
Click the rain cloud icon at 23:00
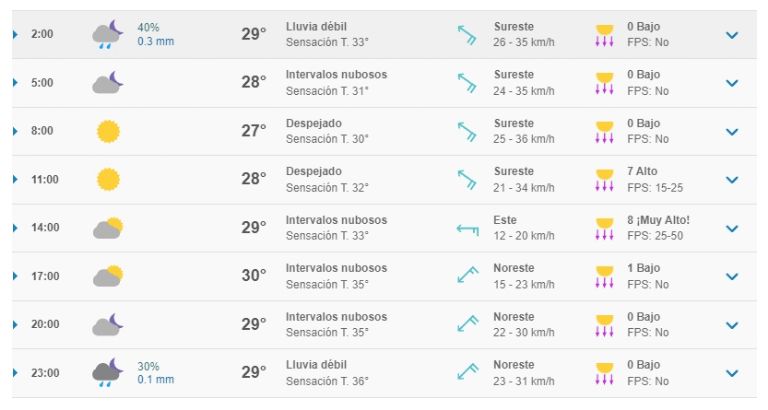click(x=108, y=372)
